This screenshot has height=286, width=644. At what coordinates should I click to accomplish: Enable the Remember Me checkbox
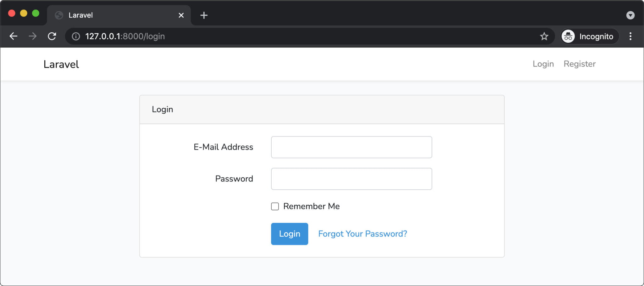[x=275, y=206]
